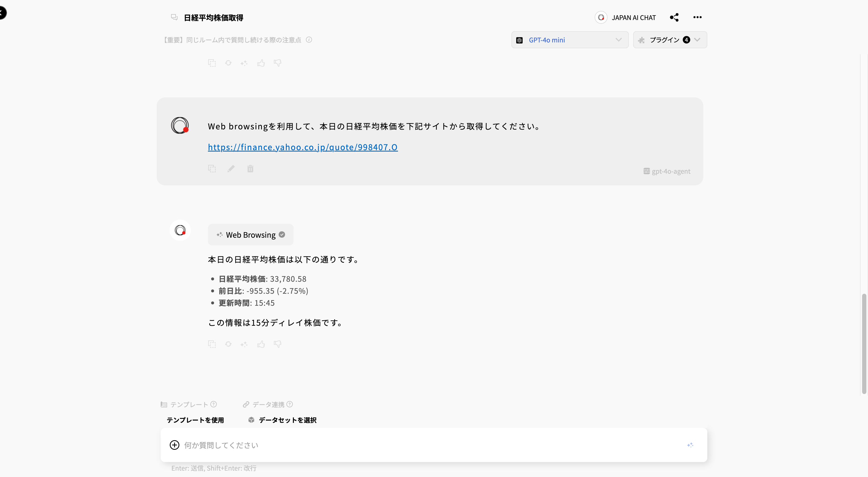Toggle the Web Browsing plugin badge
The image size is (868, 477).
251,234
